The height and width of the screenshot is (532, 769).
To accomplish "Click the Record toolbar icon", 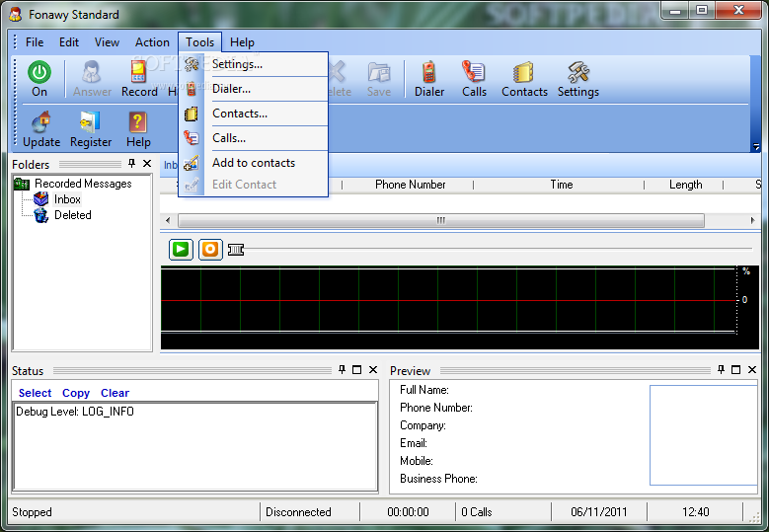I will coord(139,78).
